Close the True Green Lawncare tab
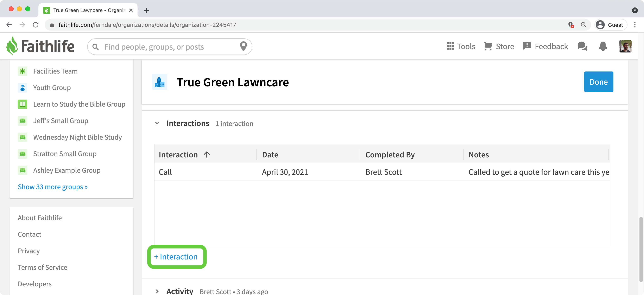 coord(131,10)
